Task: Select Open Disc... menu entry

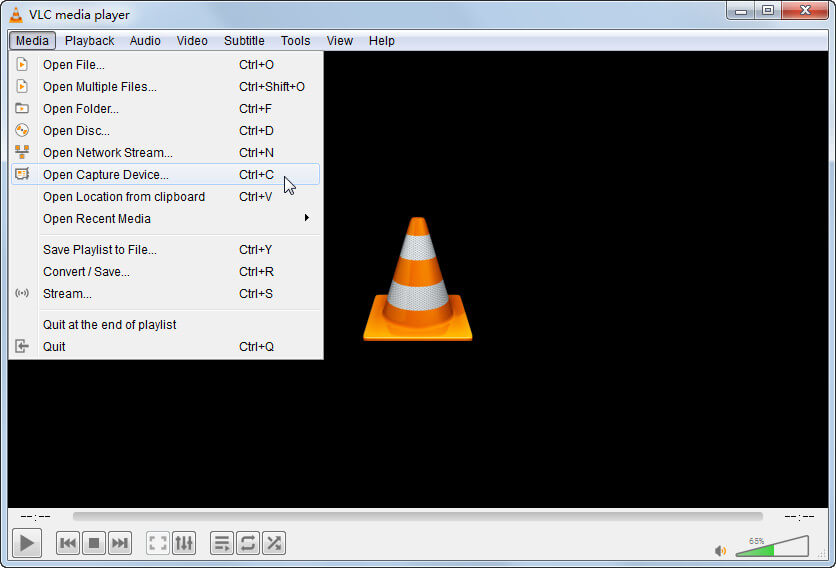Action: (x=165, y=130)
